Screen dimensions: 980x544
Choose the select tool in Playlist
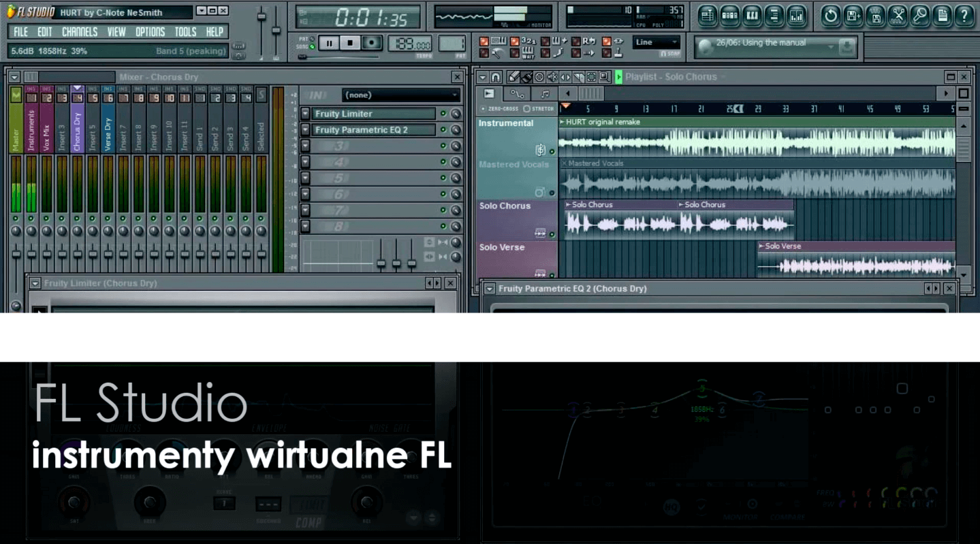point(591,77)
